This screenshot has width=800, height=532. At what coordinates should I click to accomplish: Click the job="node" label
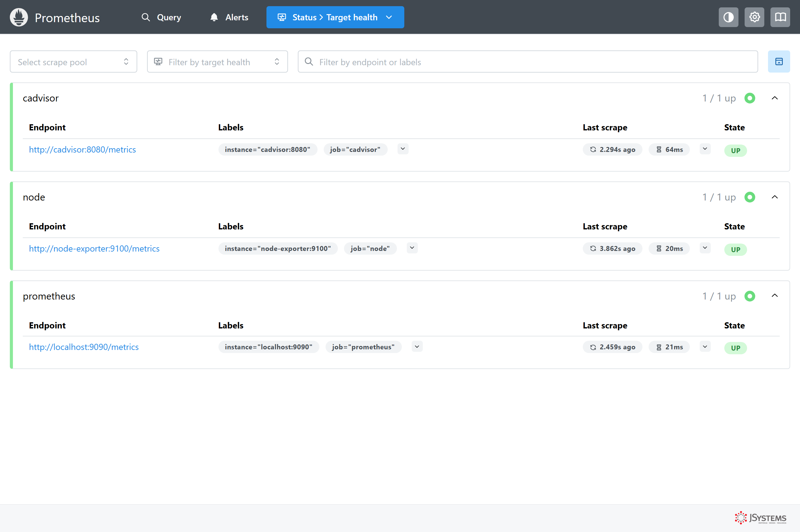(x=370, y=249)
